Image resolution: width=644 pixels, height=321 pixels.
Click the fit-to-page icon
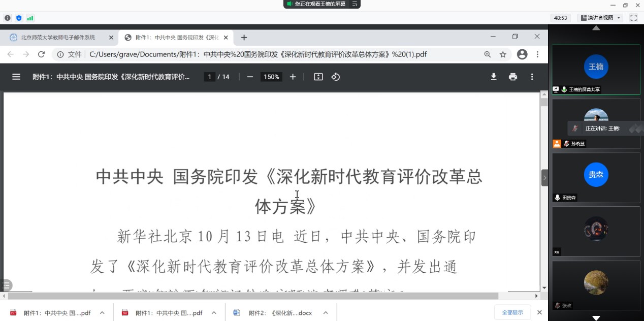tap(318, 77)
